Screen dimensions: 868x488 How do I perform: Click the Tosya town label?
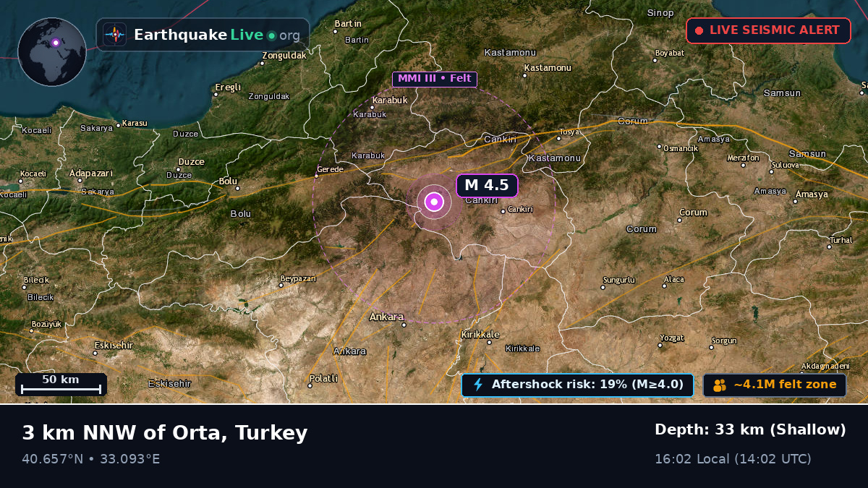(x=569, y=132)
